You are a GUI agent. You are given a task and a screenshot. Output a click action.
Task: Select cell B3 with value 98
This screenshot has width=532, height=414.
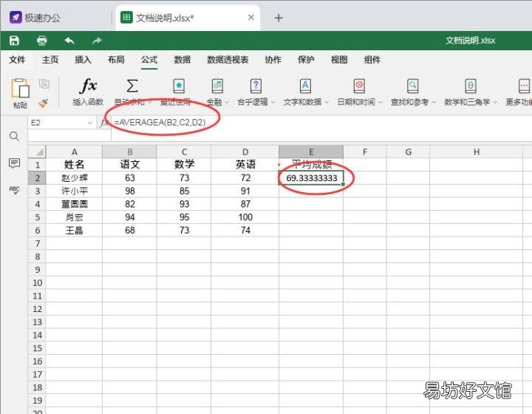pyautogui.click(x=129, y=191)
